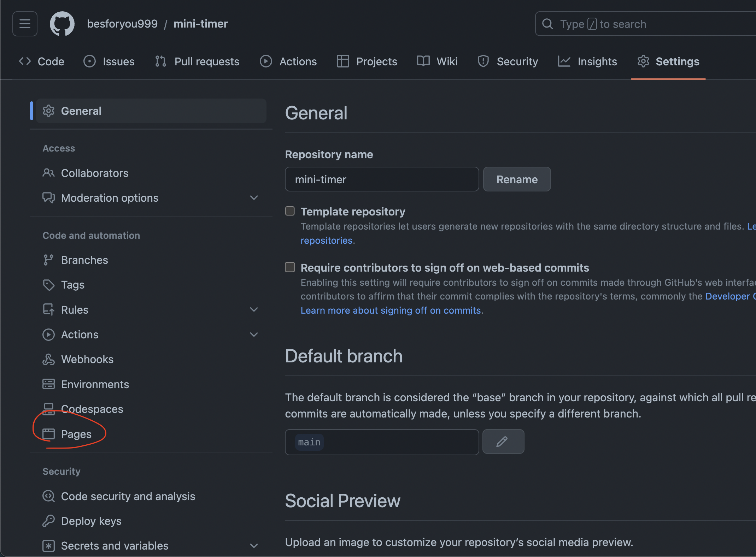
Task: Click the Webhooks icon
Action: [48, 359]
